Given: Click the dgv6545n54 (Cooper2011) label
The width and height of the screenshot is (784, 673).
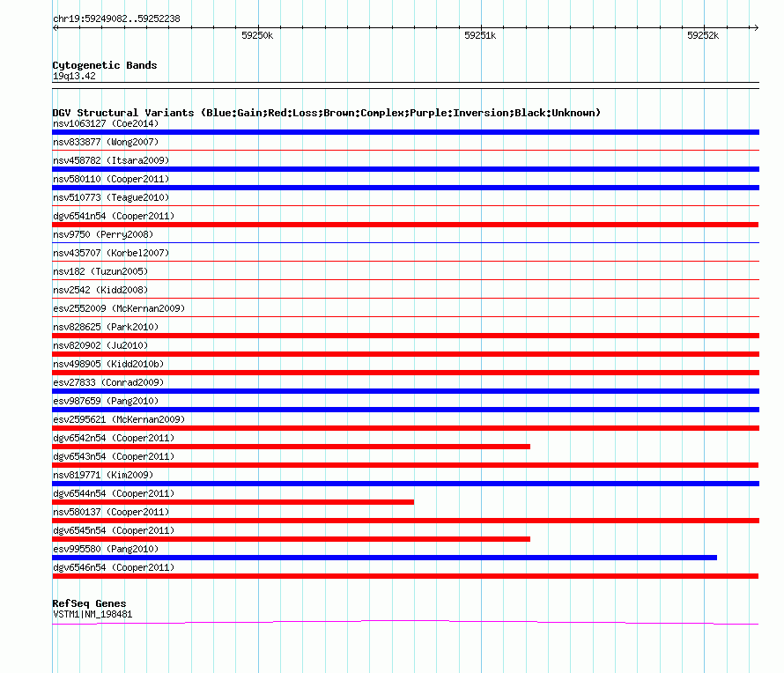Looking at the screenshot, I should (114, 530).
